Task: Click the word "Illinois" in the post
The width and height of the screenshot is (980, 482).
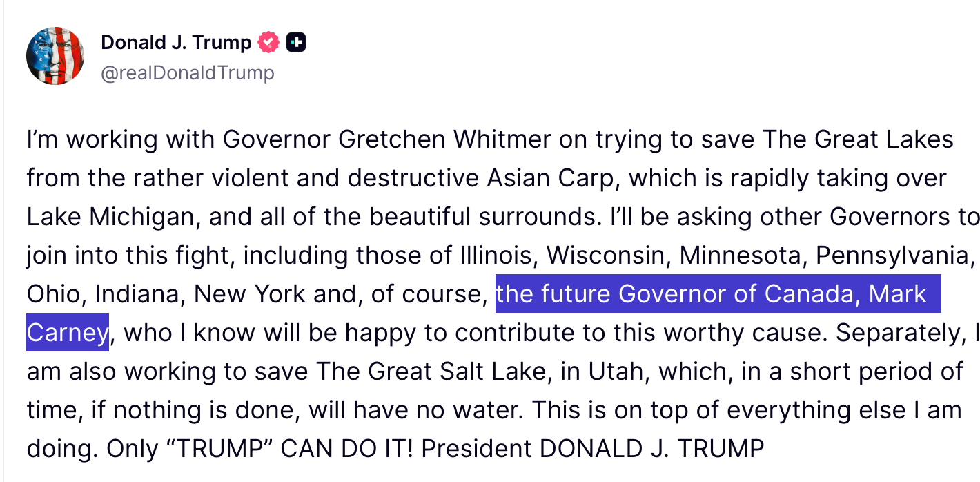Action: 497,256
